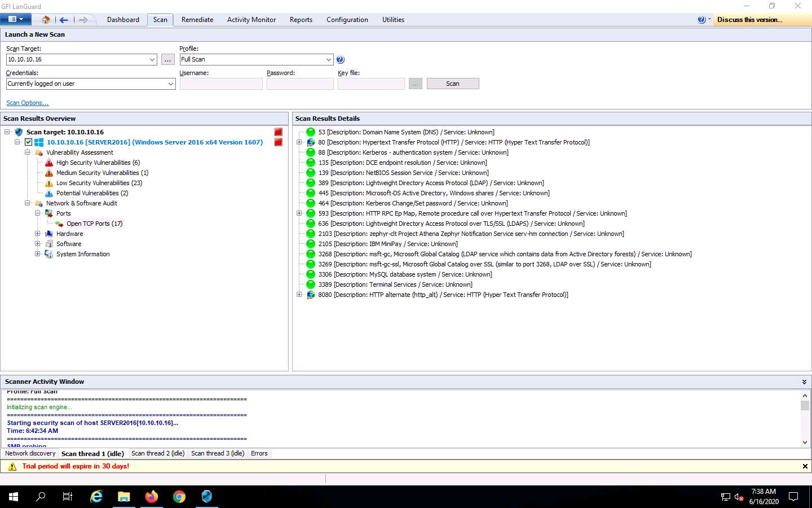Open Windows Start menu
This screenshot has width=812, height=508.
[x=14, y=497]
